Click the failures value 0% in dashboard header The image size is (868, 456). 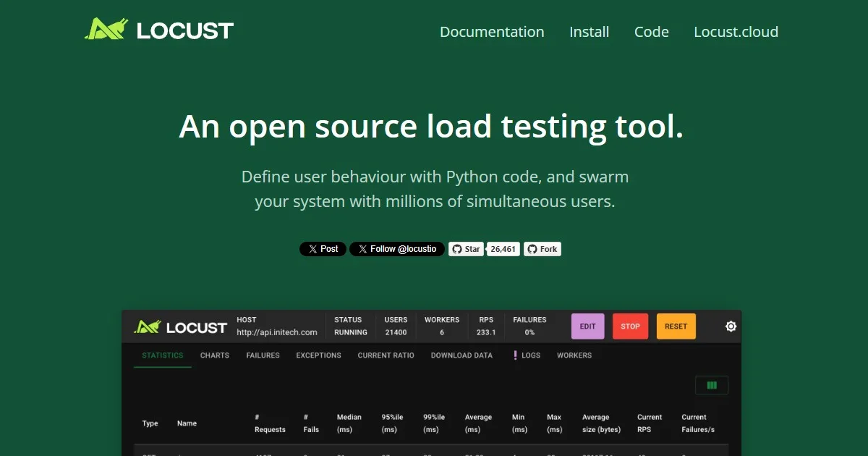(x=529, y=333)
